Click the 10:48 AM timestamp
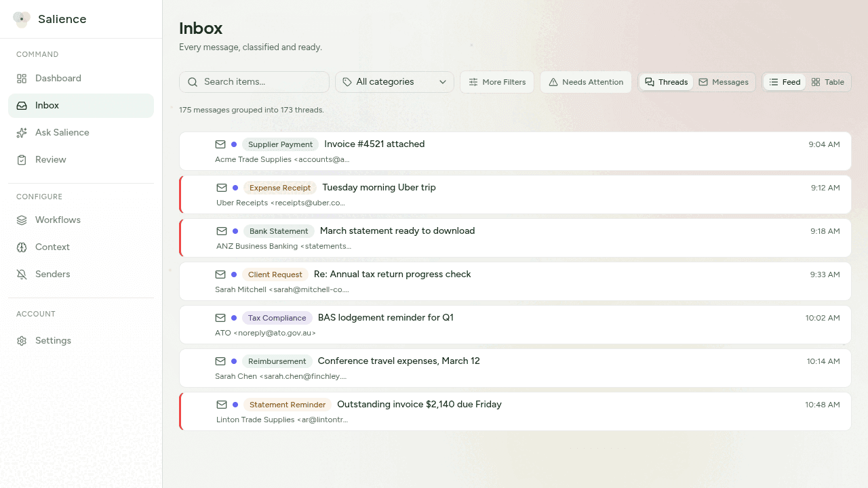Viewport: 868px width, 488px height. [823, 405]
